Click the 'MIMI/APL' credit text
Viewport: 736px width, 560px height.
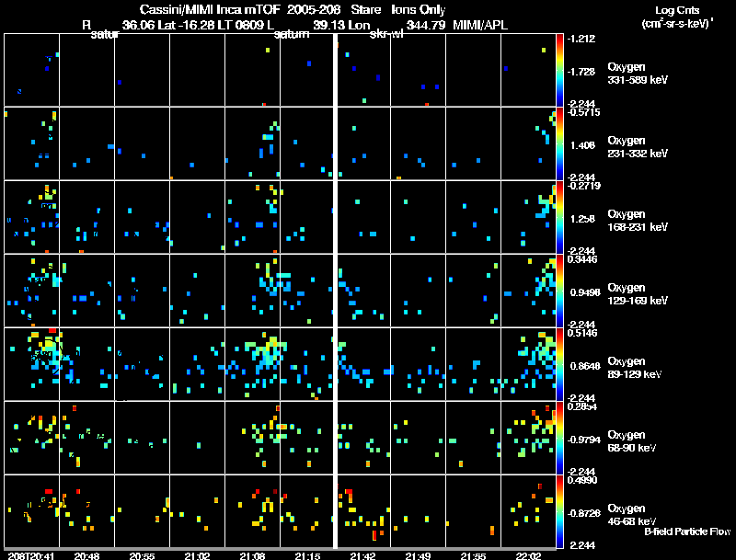(480, 25)
